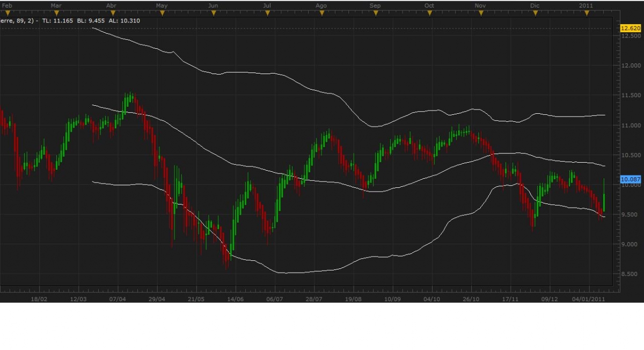Click the Oct month triangle marker
Viewport: 644px width, 350px height.
click(429, 12)
